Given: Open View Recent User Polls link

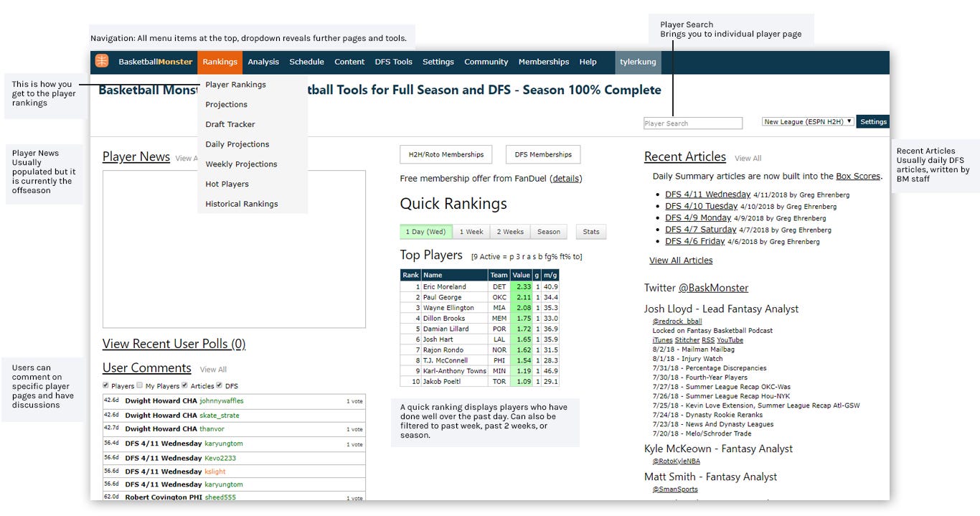Looking at the screenshot, I should point(174,344).
